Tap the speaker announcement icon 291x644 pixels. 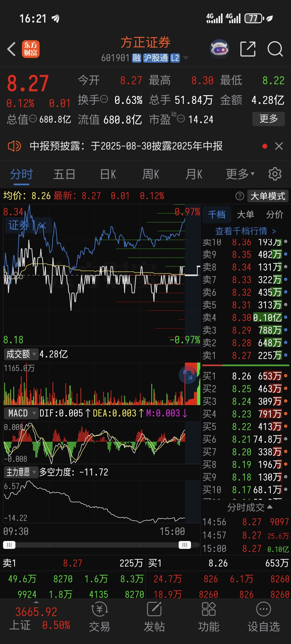coord(14,146)
